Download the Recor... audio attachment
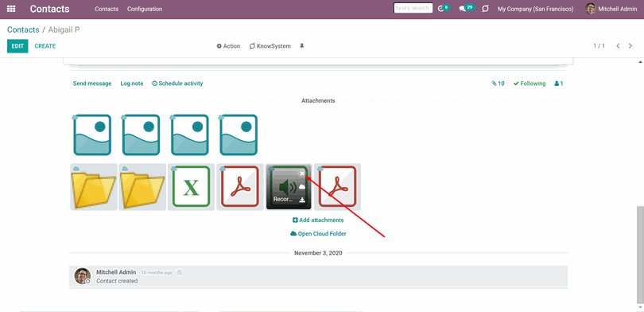Viewport: 644px width, 312px height. pos(302,200)
